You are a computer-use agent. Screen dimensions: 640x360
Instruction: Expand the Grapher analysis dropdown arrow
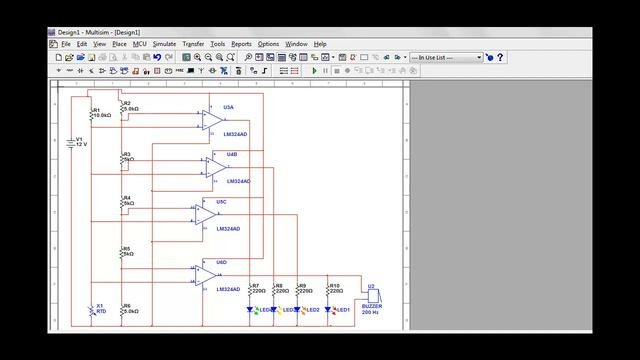pyautogui.click(x=333, y=58)
